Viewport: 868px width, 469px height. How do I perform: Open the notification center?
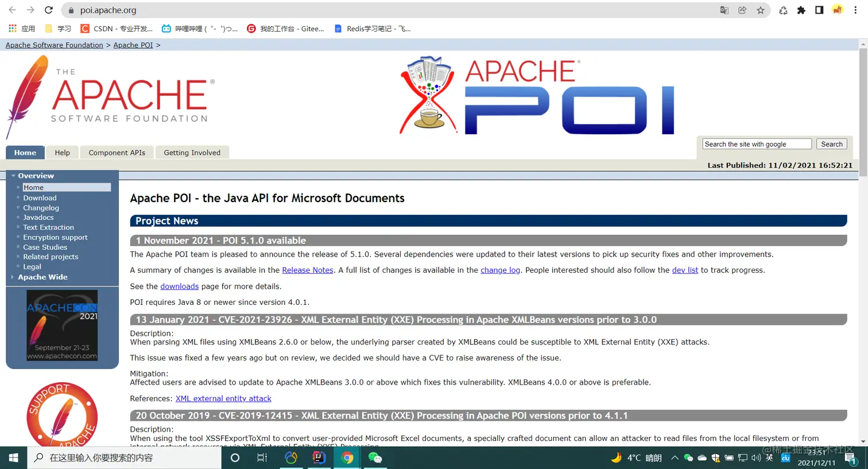851,458
